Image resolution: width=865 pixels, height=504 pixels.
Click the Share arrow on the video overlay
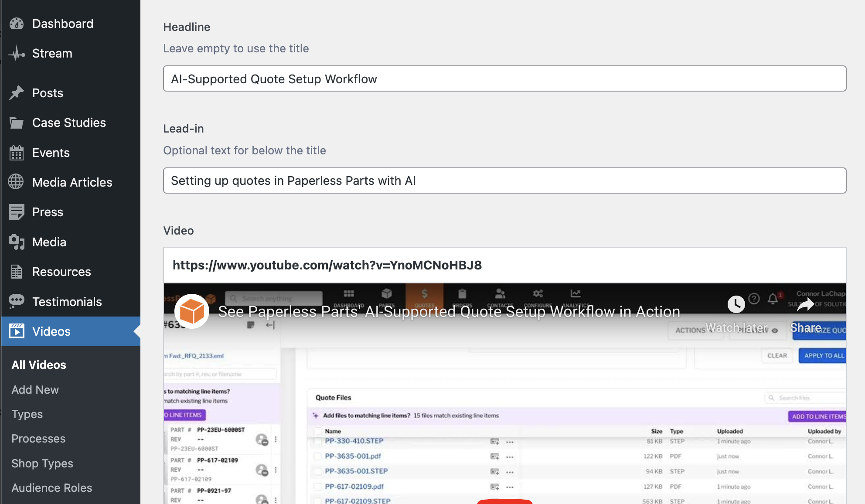click(x=805, y=305)
